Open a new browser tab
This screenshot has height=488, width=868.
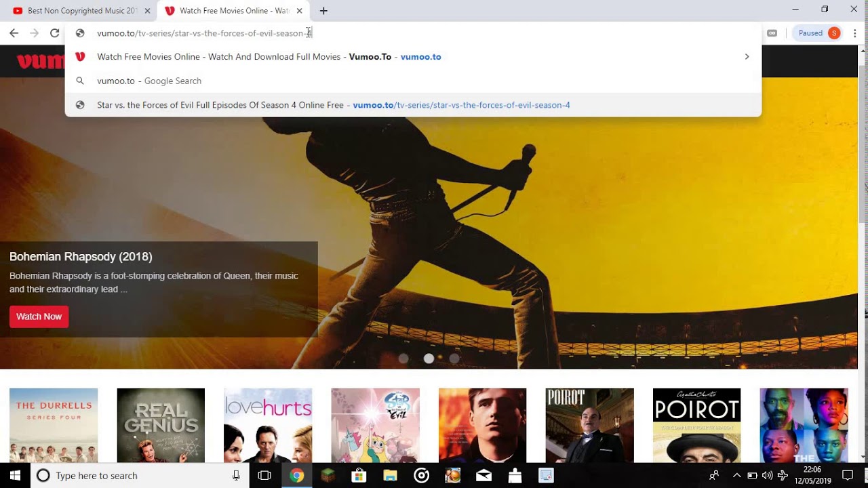pos(323,11)
